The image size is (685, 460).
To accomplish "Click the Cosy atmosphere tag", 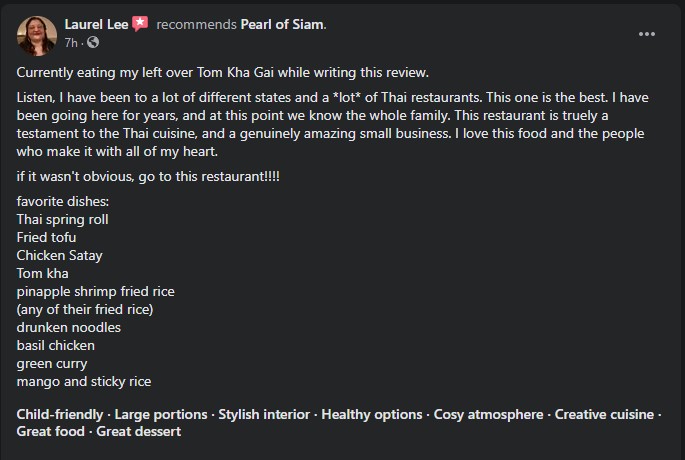I will pos(489,414).
